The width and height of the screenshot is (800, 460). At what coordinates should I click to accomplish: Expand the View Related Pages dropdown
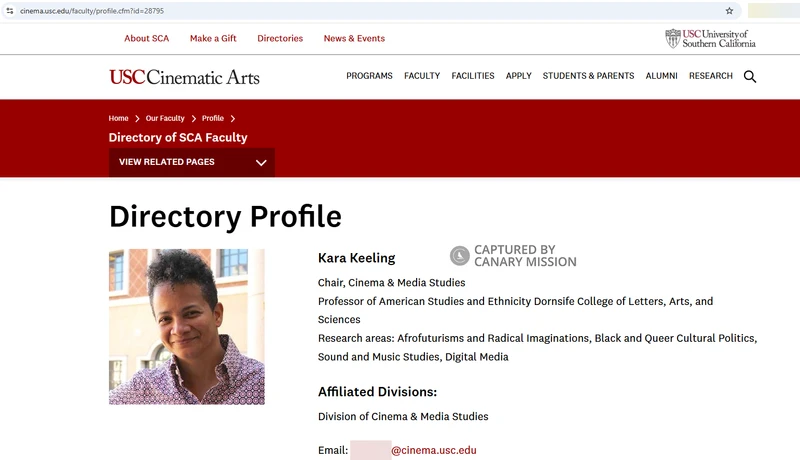pos(192,162)
